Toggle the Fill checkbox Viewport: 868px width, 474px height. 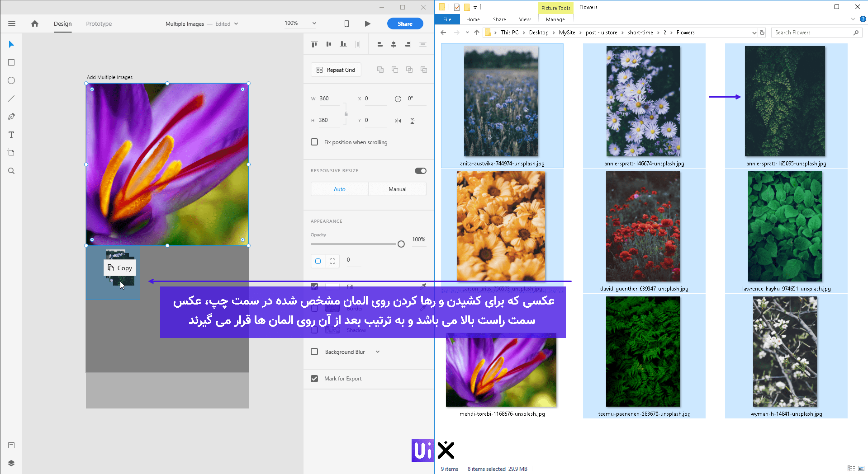click(x=314, y=286)
